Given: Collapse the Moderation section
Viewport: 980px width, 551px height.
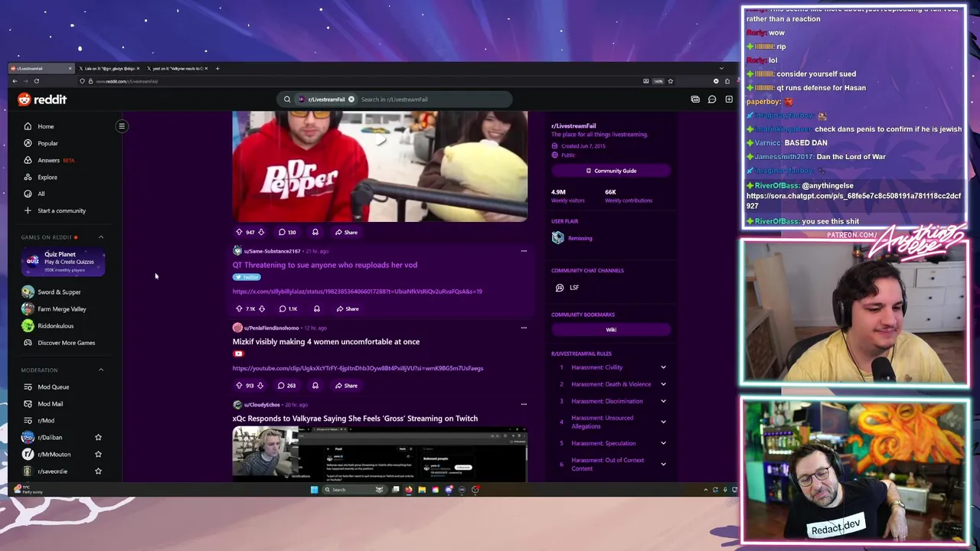Looking at the screenshot, I should pos(100,370).
